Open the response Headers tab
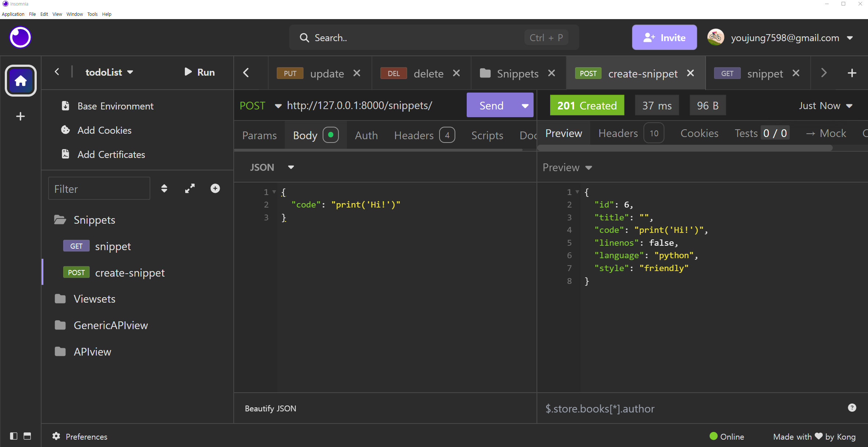 (631, 133)
